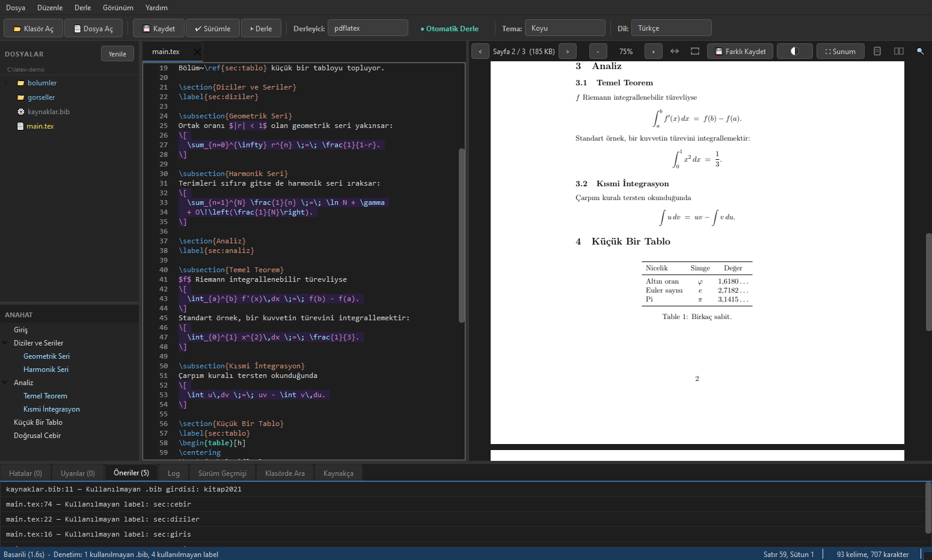Start Sunum presentation mode
The width and height of the screenshot is (932, 560).
(840, 52)
